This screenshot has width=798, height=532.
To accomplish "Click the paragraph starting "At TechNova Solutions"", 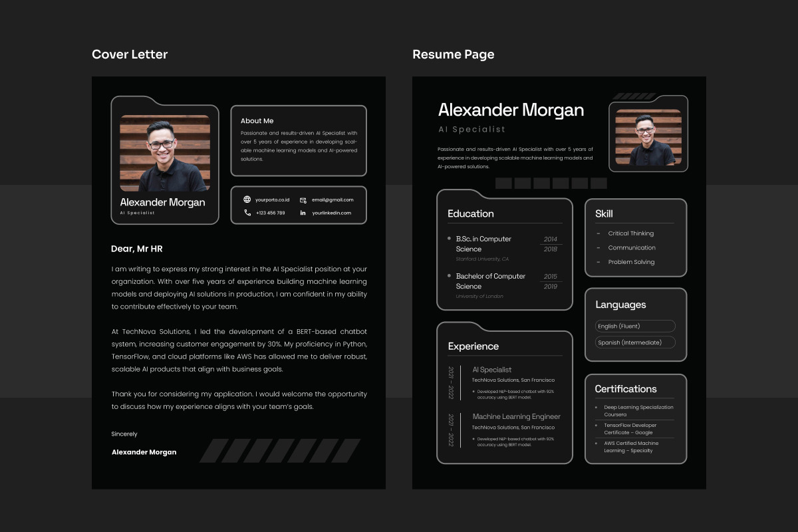I will coord(239,350).
